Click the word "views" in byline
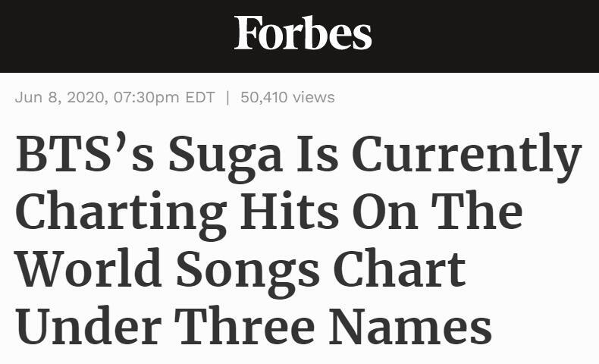This screenshot has height=364, width=599. pos(313,97)
